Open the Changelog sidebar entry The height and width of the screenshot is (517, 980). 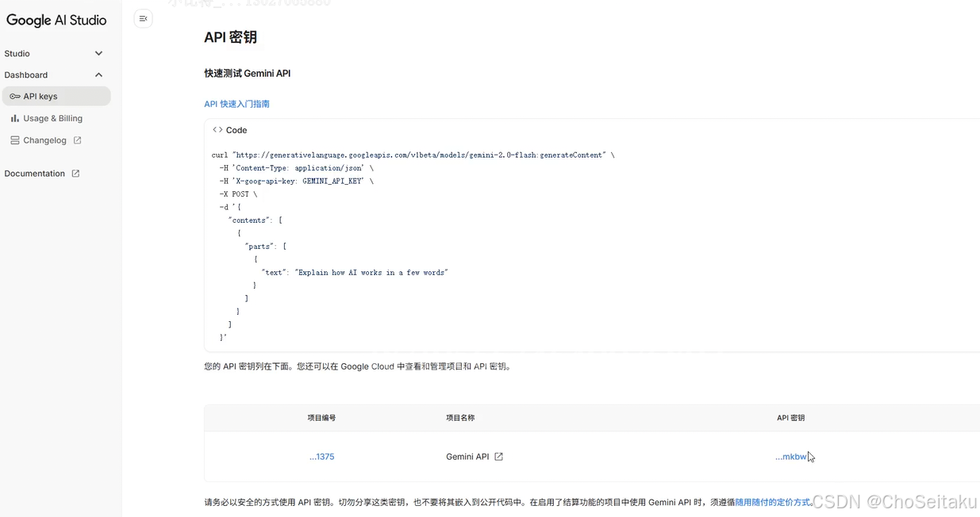pos(45,140)
